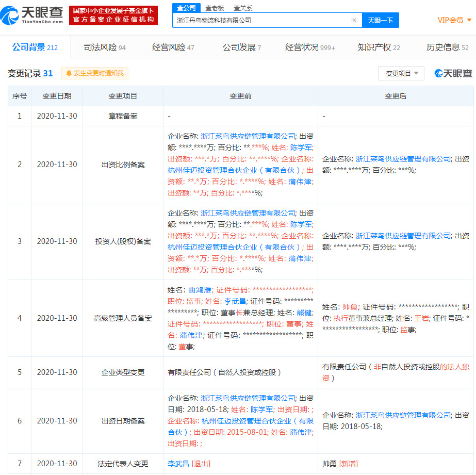The height and width of the screenshot is (475, 476).
Task: Click 有限责任公司（自然人投资或控股） cell
Action: click(240, 372)
